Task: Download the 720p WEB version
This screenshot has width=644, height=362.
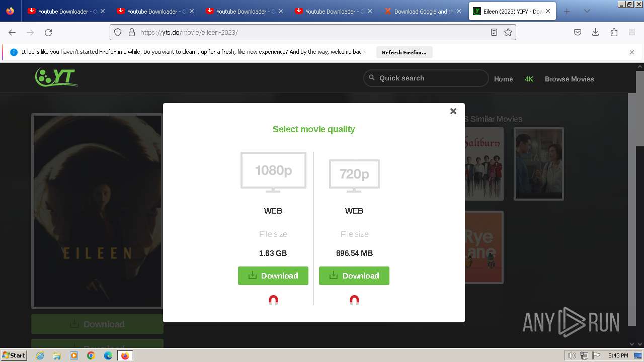Action: pos(354,276)
